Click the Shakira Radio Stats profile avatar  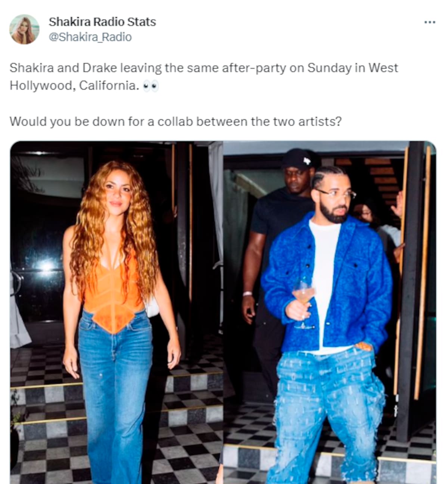point(24,29)
